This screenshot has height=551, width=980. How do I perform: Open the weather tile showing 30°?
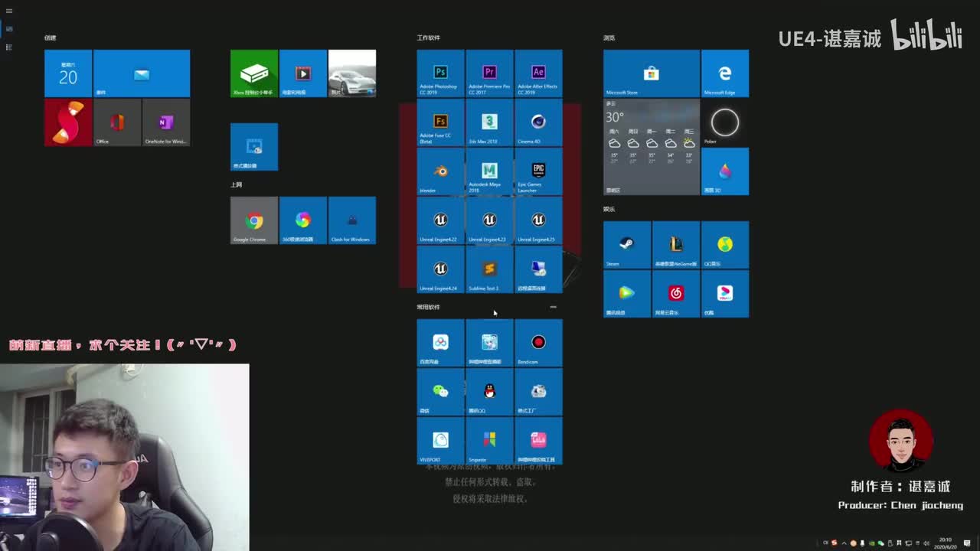coord(652,147)
